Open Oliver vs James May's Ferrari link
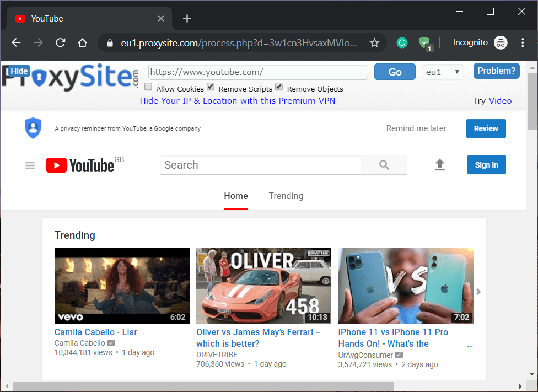The image size is (538, 392). 259,338
